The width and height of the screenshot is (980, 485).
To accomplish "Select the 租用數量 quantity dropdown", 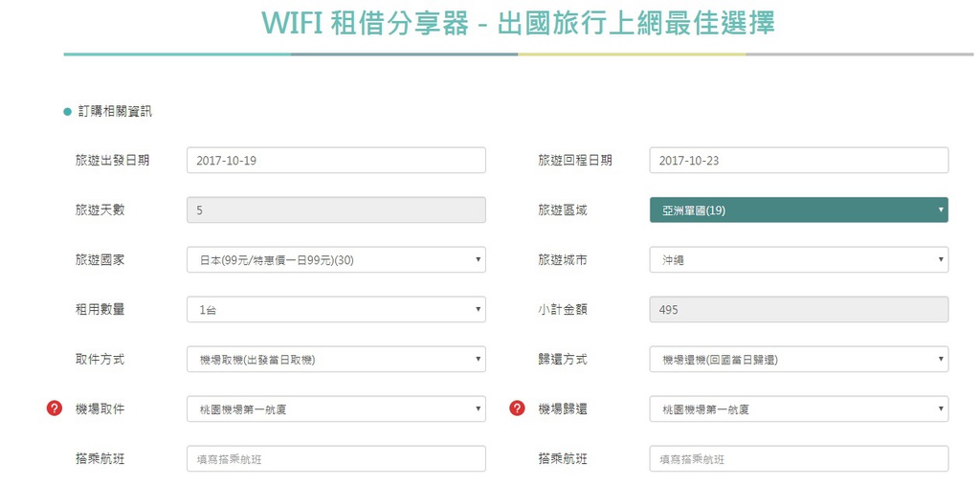I will click(x=336, y=310).
